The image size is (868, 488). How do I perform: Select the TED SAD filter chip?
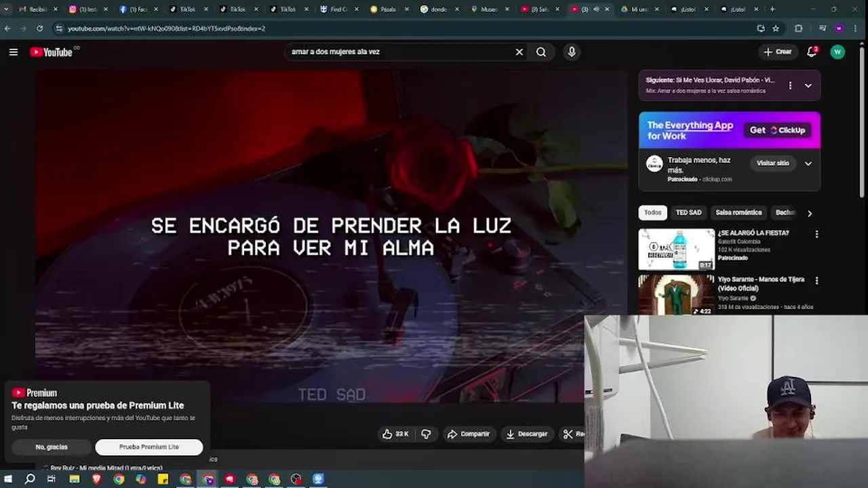click(688, 213)
